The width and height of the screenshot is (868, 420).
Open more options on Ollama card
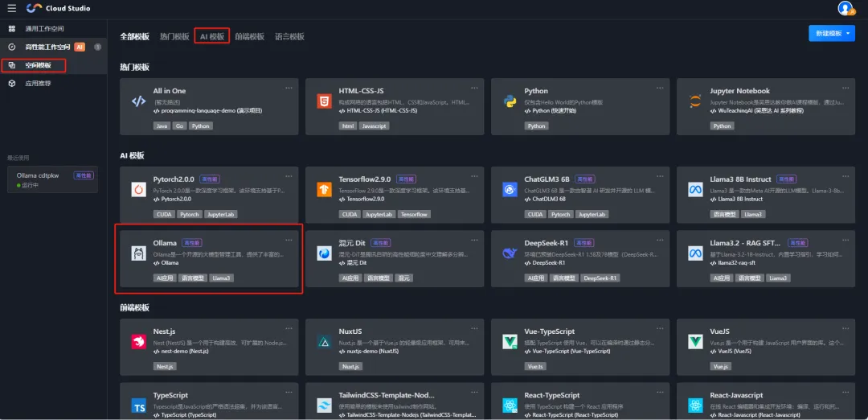pyautogui.click(x=289, y=240)
